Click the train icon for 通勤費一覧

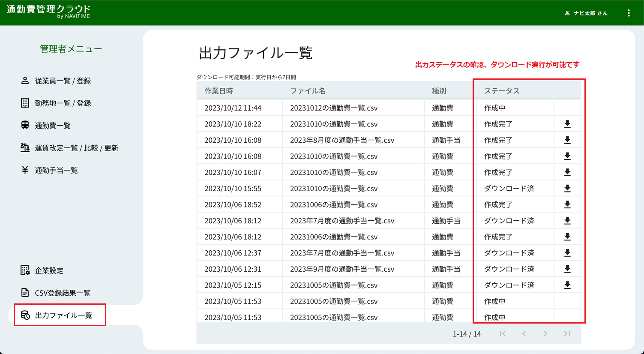[x=25, y=125]
